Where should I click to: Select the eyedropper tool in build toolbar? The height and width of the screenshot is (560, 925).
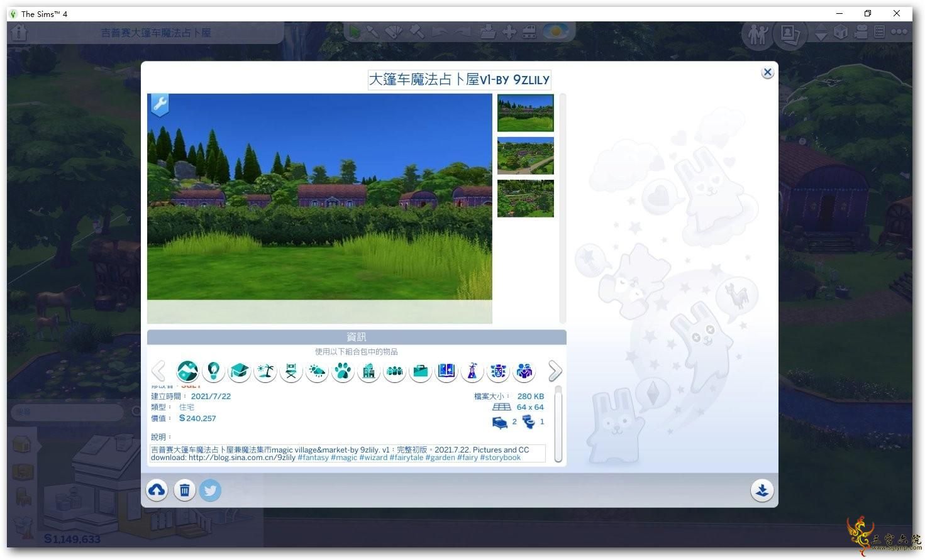(373, 31)
